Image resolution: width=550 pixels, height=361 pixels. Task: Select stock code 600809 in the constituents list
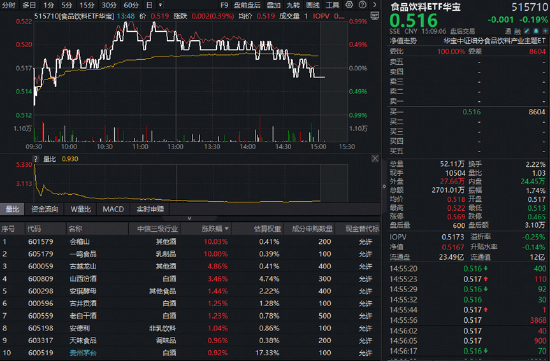coord(41,279)
